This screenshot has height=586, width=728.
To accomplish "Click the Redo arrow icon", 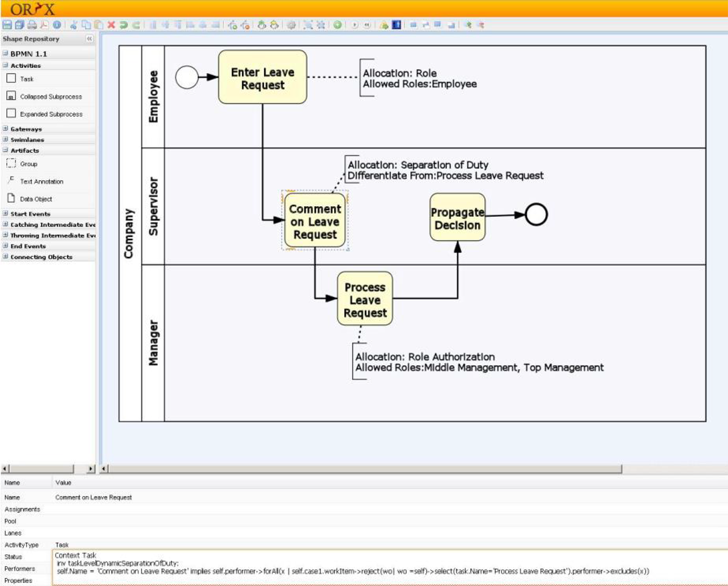I will tap(136, 25).
